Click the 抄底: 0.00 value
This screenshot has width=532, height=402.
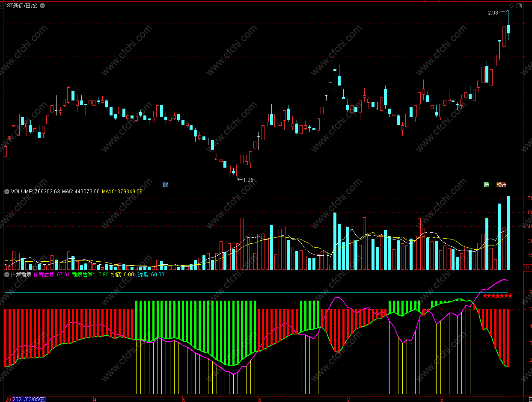[x=122, y=275]
